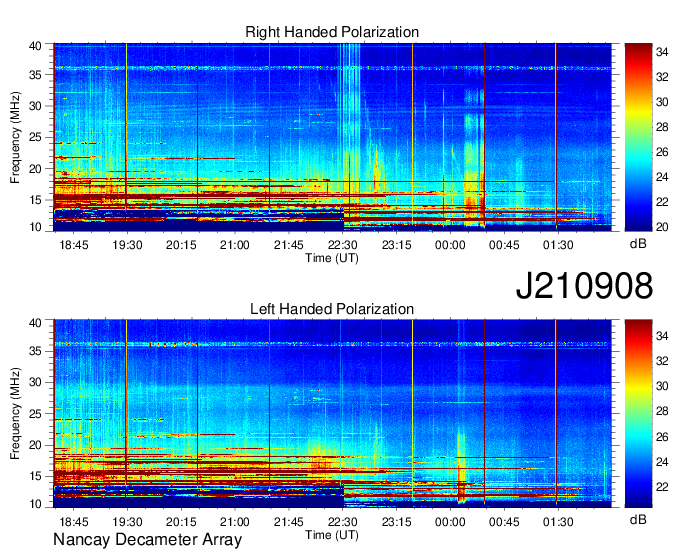The height and width of the screenshot is (552, 680).
Task: Click the 22:30 time tick of Left Handed plot
Action: (x=343, y=522)
